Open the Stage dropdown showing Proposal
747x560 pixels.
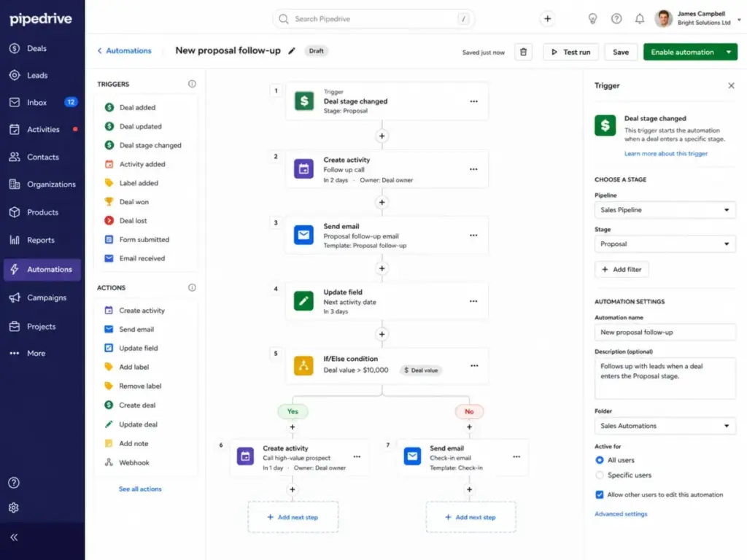[665, 244]
